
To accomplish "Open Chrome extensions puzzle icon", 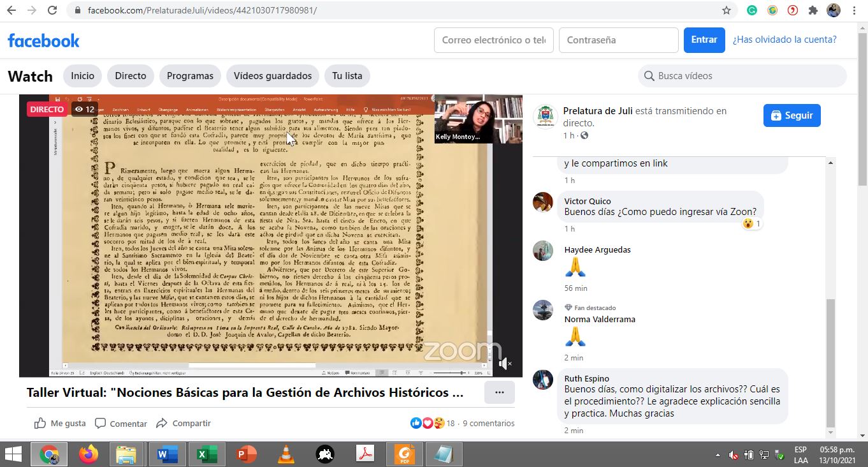I will [x=813, y=10].
